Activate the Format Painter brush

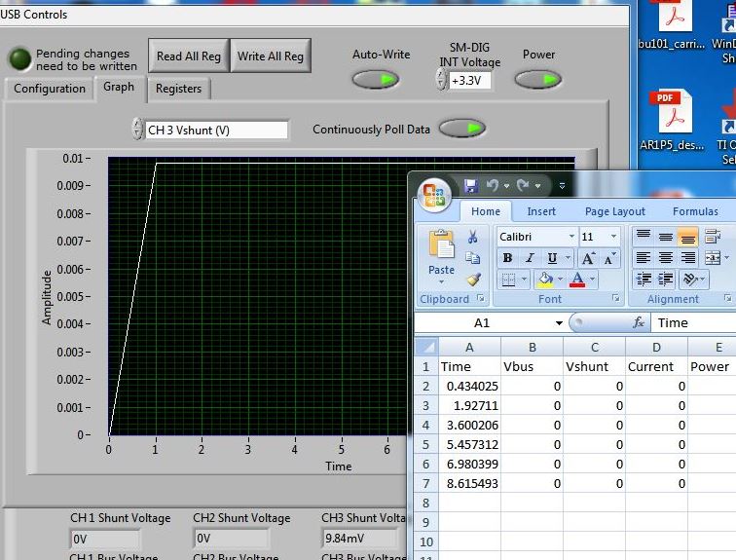[x=473, y=279]
